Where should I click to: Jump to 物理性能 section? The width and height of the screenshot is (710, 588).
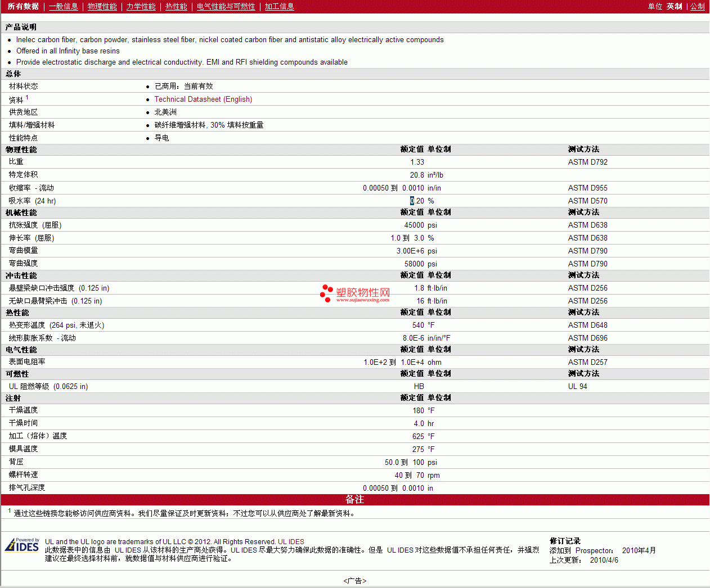click(102, 7)
